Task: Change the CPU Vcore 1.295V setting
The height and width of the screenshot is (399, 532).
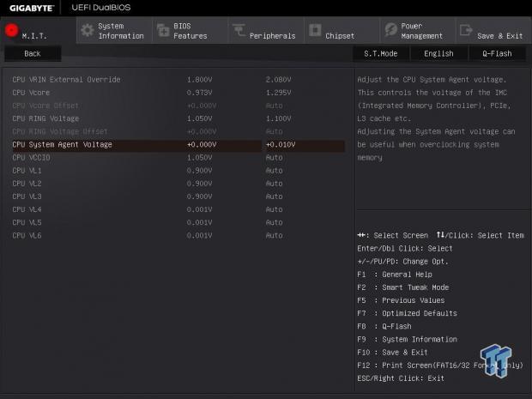Action: coord(278,93)
